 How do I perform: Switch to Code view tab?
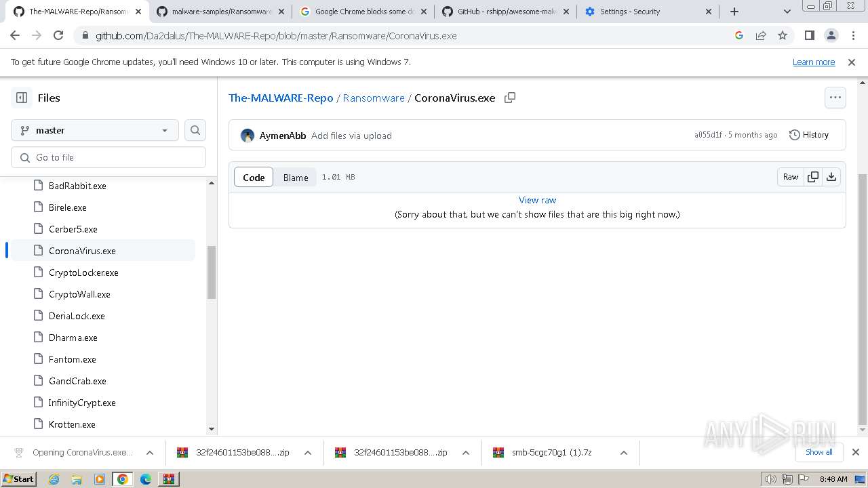pyautogui.click(x=254, y=178)
